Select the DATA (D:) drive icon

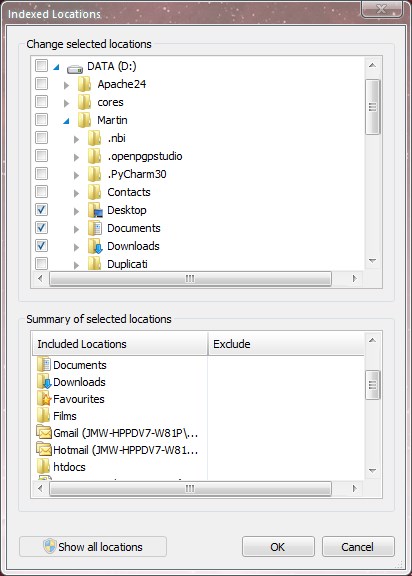point(75,68)
